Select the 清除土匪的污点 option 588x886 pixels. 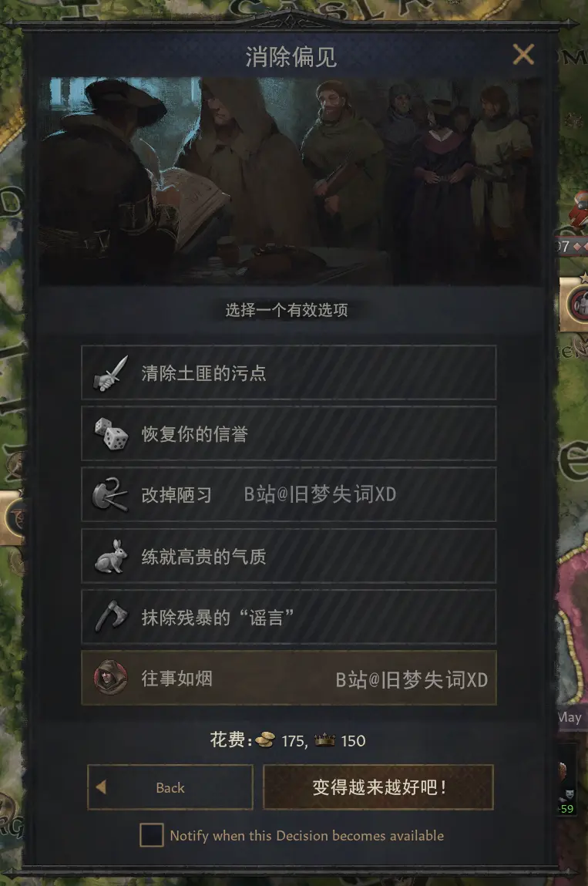click(x=289, y=373)
